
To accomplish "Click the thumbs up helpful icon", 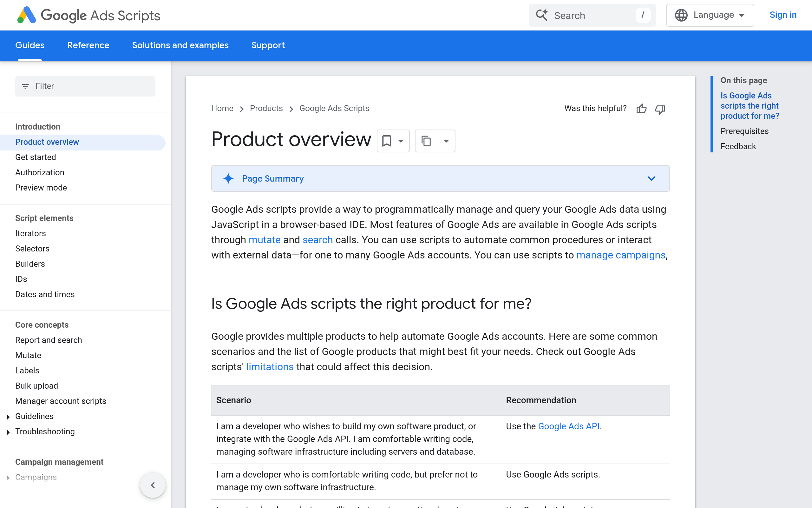I will pyautogui.click(x=641, y=109).
